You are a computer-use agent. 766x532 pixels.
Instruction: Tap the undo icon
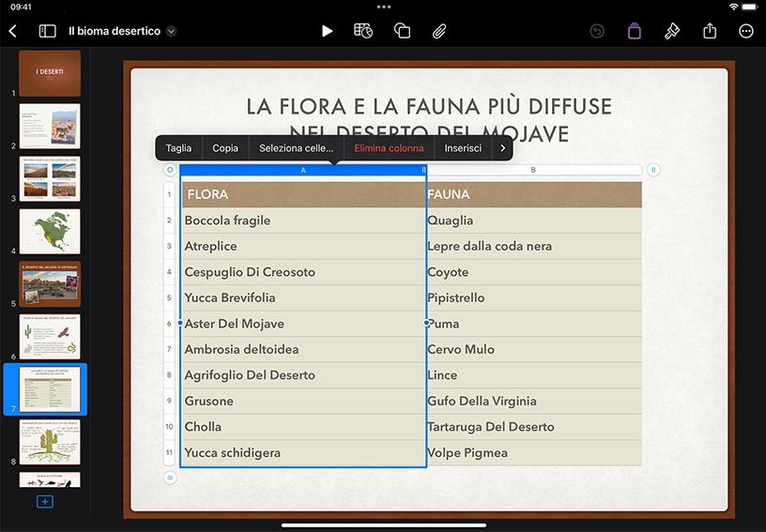tap(597, 31)
